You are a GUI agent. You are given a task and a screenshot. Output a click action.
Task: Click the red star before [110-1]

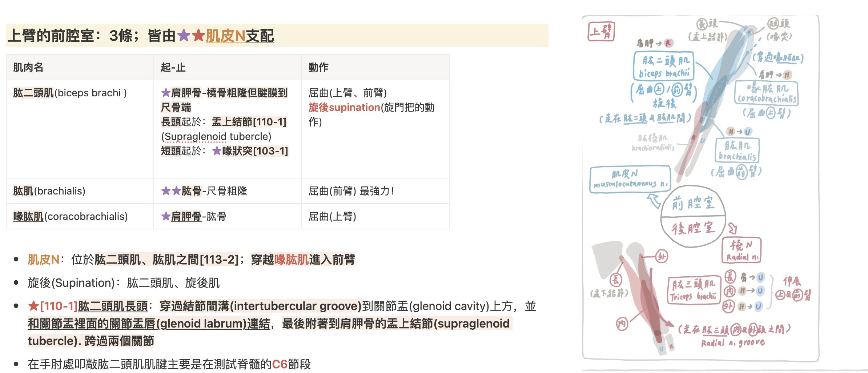[33, 306]
